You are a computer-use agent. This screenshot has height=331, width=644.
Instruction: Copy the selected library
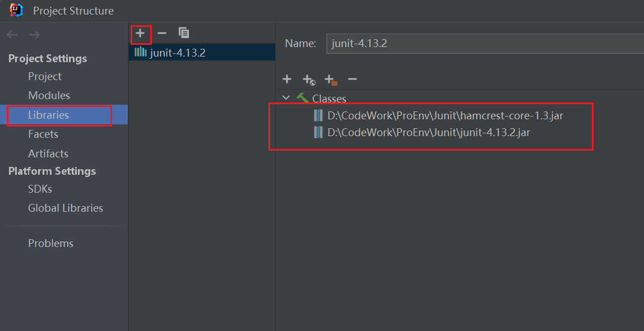pyautogui.click(x=184, y=33)
